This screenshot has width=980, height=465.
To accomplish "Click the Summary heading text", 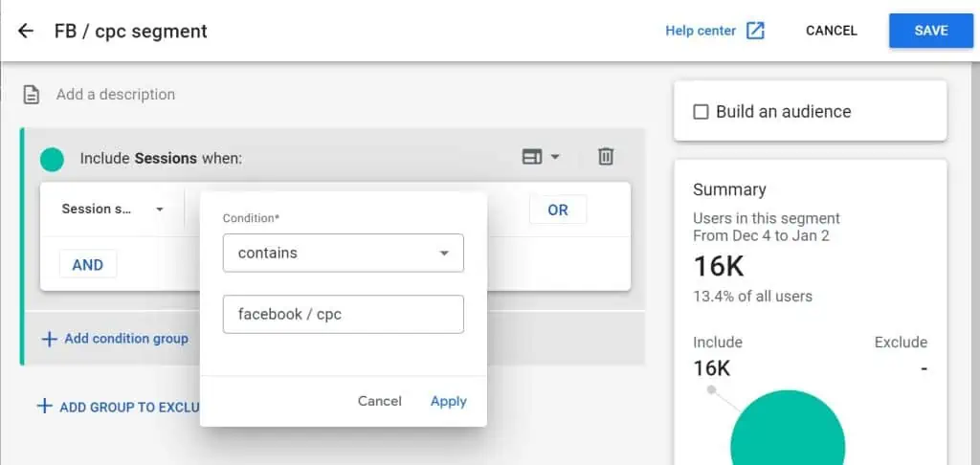I will point(729,189).
